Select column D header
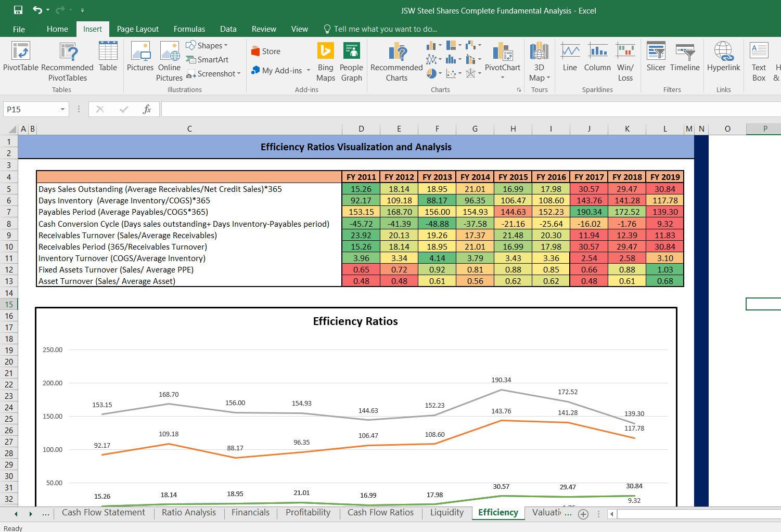 click(x=361, y=129)
